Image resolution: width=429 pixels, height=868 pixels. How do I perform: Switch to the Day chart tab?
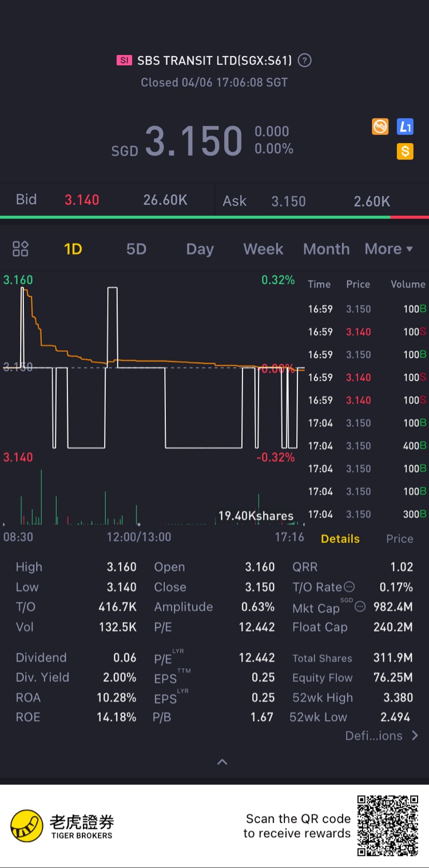(x=200, y=249)
